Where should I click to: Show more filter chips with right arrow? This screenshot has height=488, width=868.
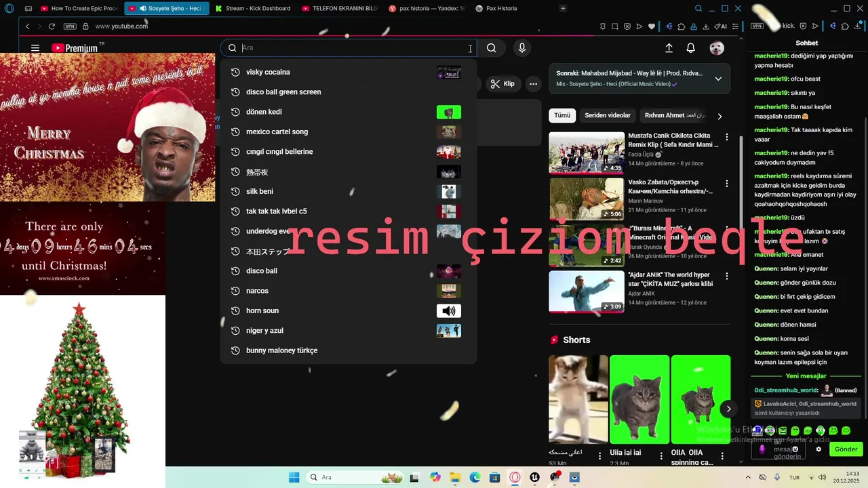pyautogui.click(x=719, y=117)
